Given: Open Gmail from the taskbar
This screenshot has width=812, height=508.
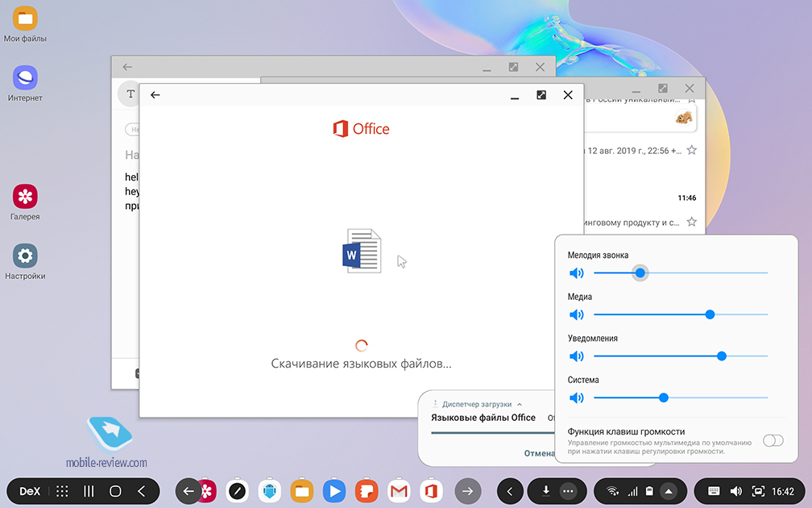Looking at the screenshot, I should [398, 491].
